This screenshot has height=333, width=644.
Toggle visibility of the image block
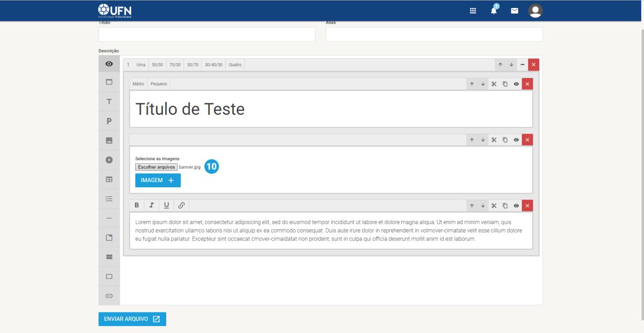[x=516, y=140]
